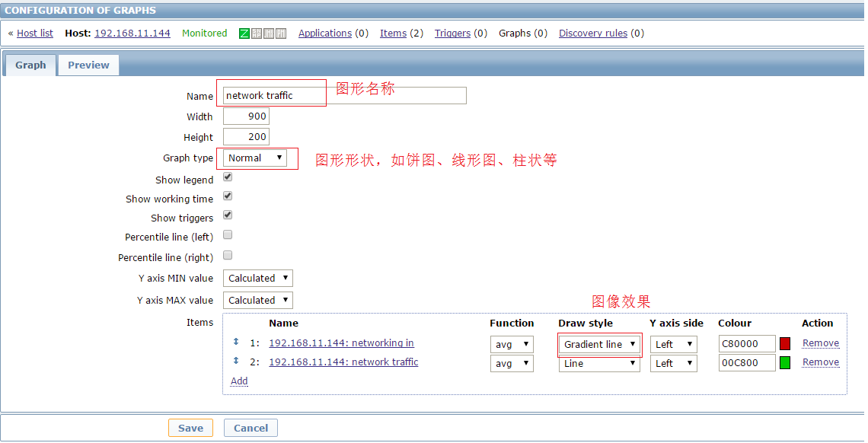Remove the network traffic item
The image size is (868, 443).
click(820, 362)
